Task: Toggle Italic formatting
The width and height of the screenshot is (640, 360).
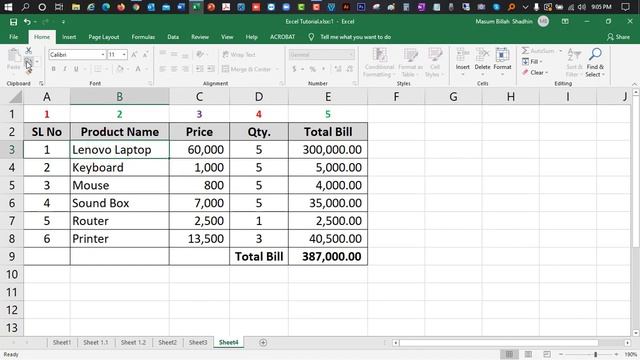Action: coord(64,69)
